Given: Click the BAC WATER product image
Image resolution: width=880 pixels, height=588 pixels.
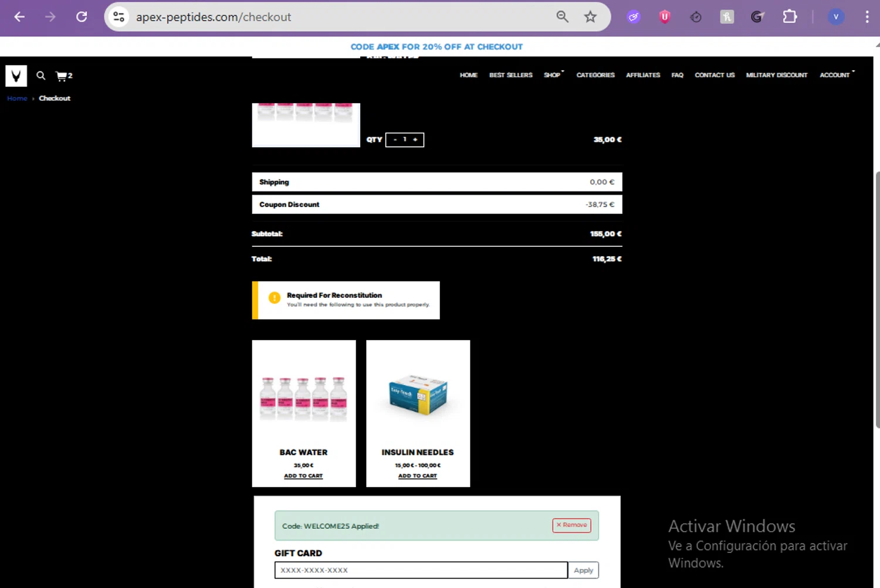Looking at the screenshot, I should click(304, 398).
